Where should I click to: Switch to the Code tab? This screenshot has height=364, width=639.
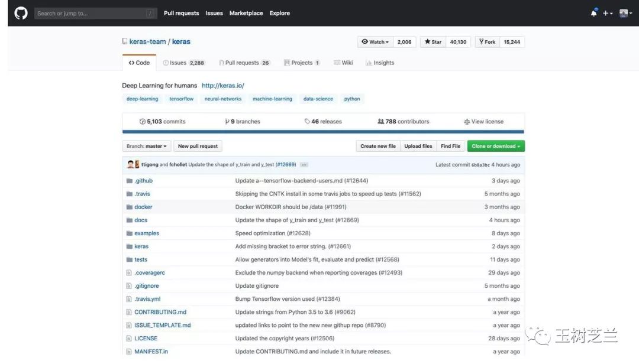click(139, 63)
